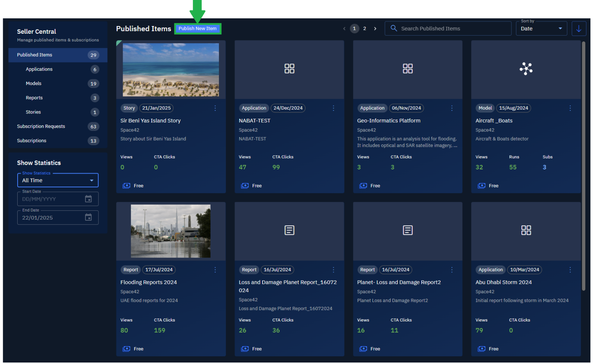Image resolution: width=593 pixels, height=364 pixels.
Task: Select Applications in the sidebar
Action: point(39,69)
